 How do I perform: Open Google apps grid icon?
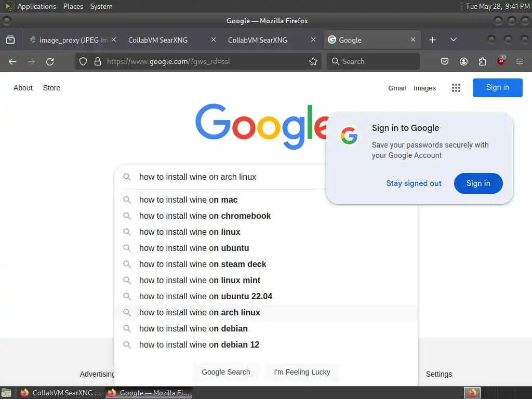(456, 88)
